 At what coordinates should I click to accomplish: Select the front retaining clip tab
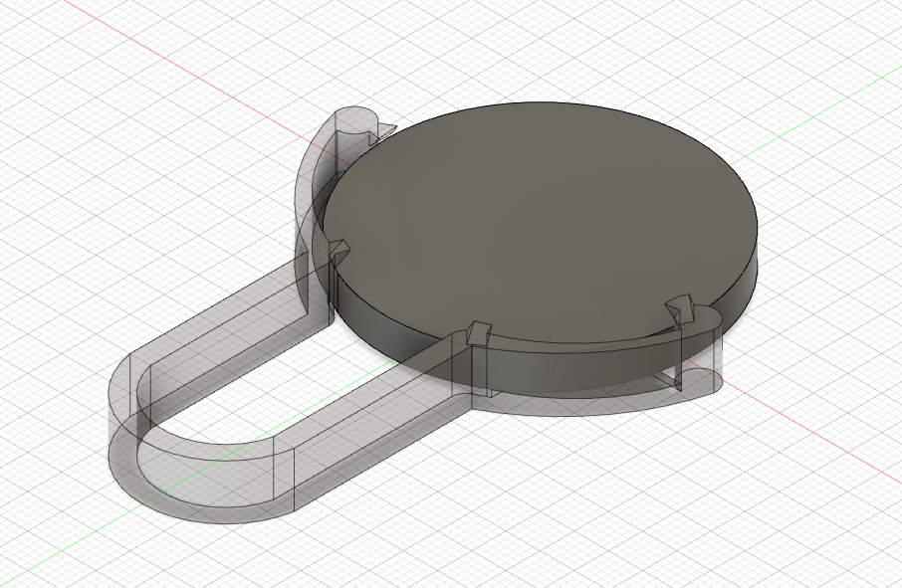(476, 330)
